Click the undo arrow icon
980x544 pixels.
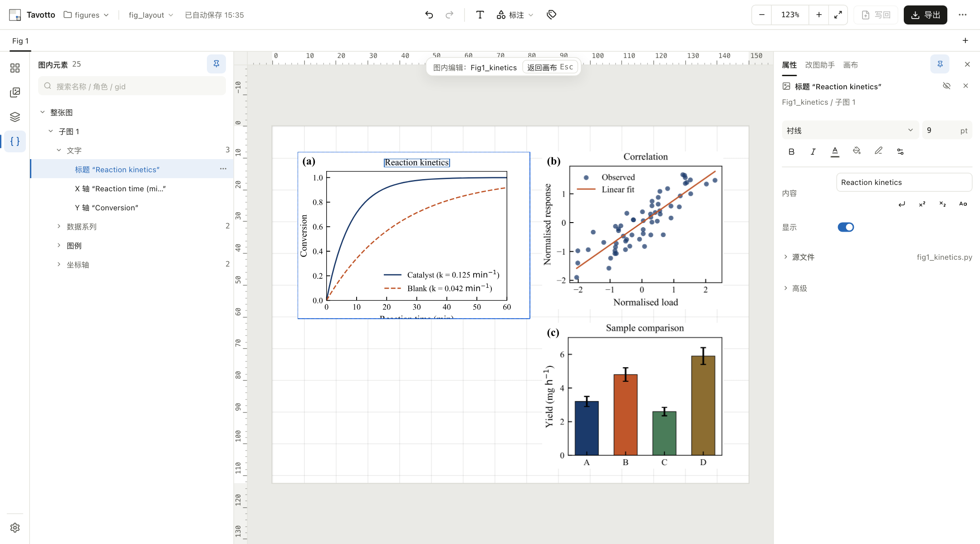pyautogui.click(x=429, y=15)
